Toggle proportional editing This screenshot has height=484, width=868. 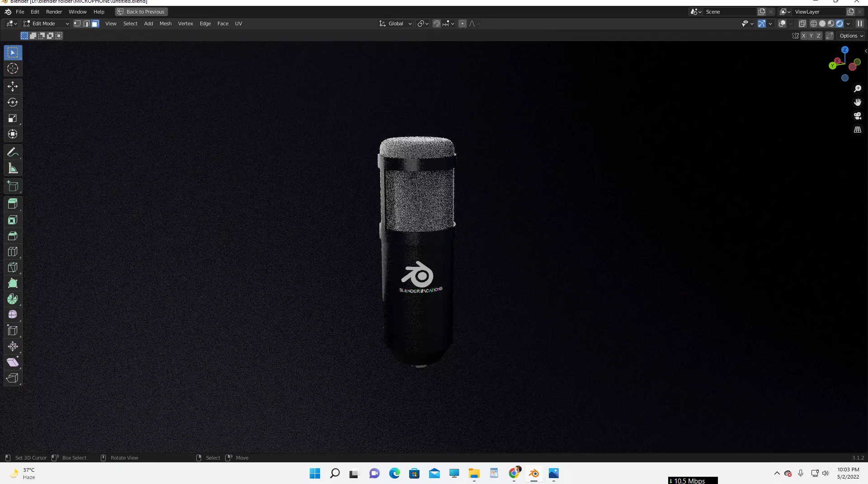(462, 24)
